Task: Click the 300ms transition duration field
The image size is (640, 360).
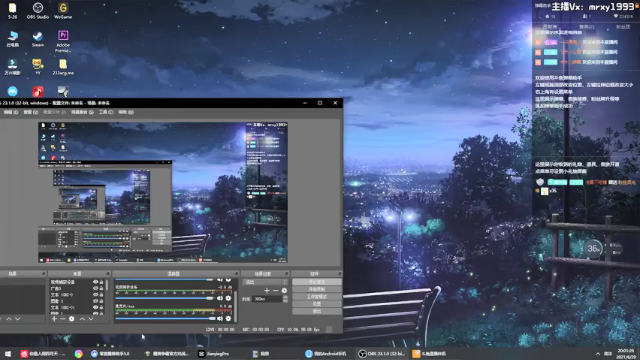Action: click(x=268, y=299)
